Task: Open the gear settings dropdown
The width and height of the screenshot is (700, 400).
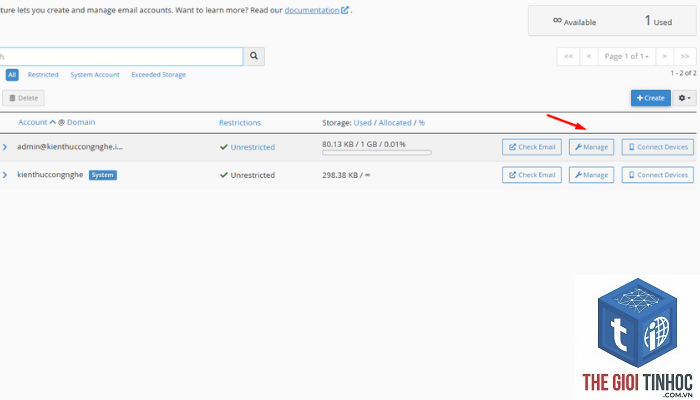Action: (684, 98)
